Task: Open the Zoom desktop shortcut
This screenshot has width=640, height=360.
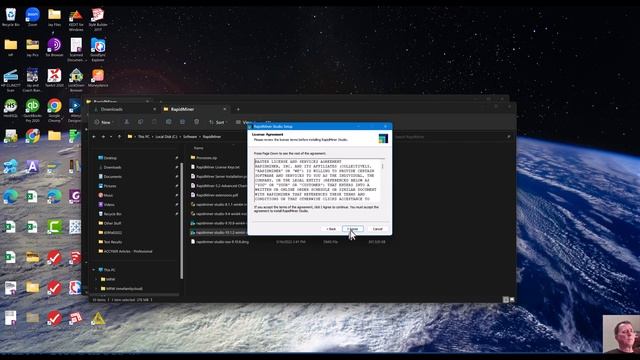Action: tap(33, 17)
